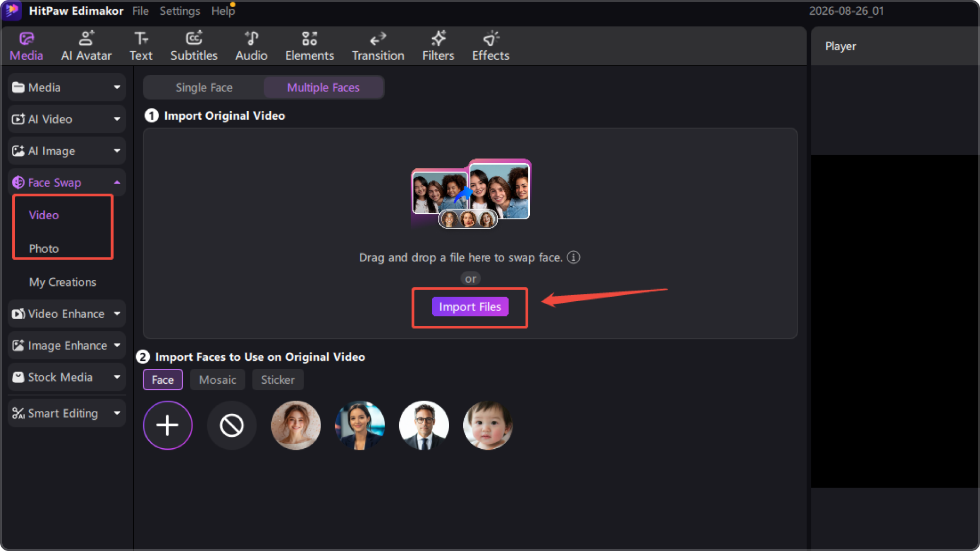The width and height of the screenshot is (980, 551).
Task: Select the man with glasses face thumbnail
Action: pyautogui.click(x=424, y=425)
